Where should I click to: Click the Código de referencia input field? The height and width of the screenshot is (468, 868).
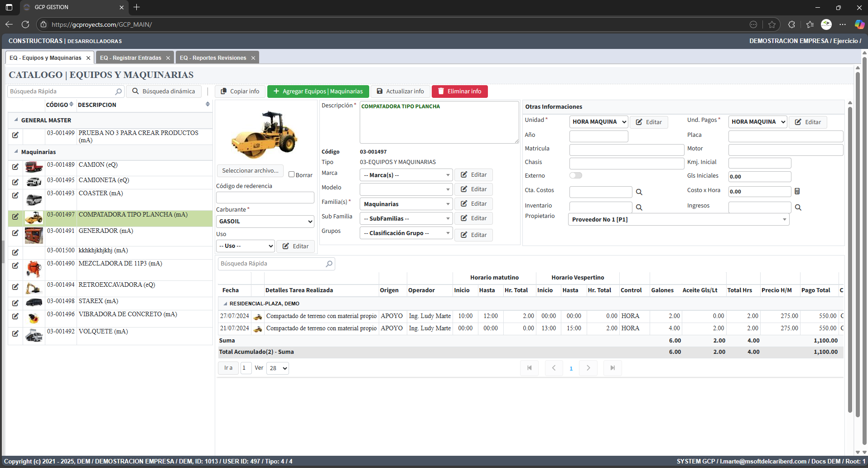[265, 198]
